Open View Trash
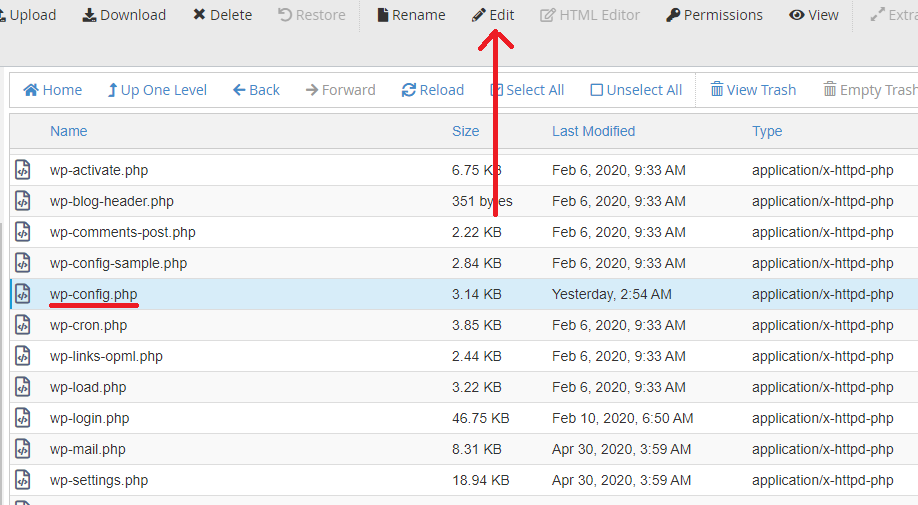The height and width of the screenshot is (505, 918). (753, 90)
